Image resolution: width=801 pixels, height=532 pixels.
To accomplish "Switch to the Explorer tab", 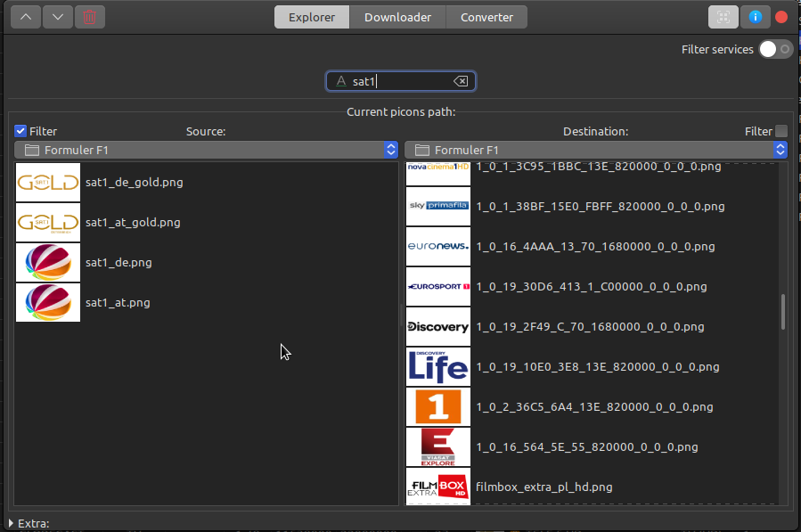I will point(312,17).
